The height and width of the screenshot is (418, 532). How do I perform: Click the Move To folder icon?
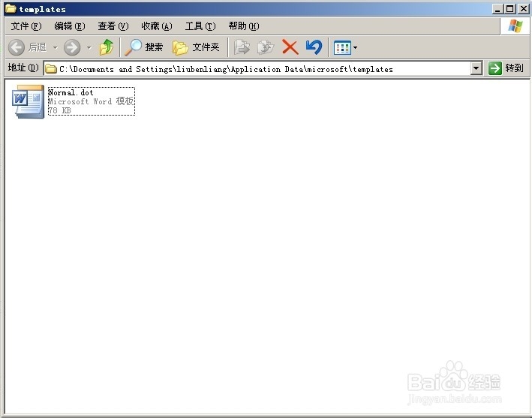tap(242, 47)
